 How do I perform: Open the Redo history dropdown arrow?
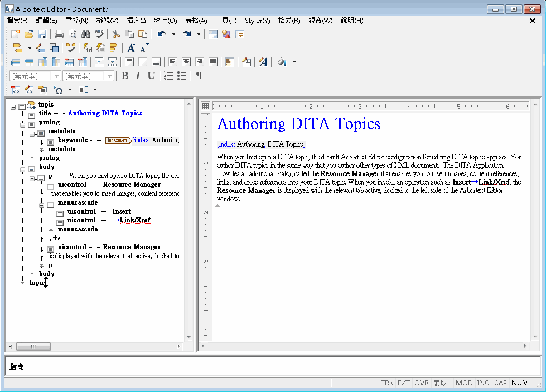[x=199, y=34]
